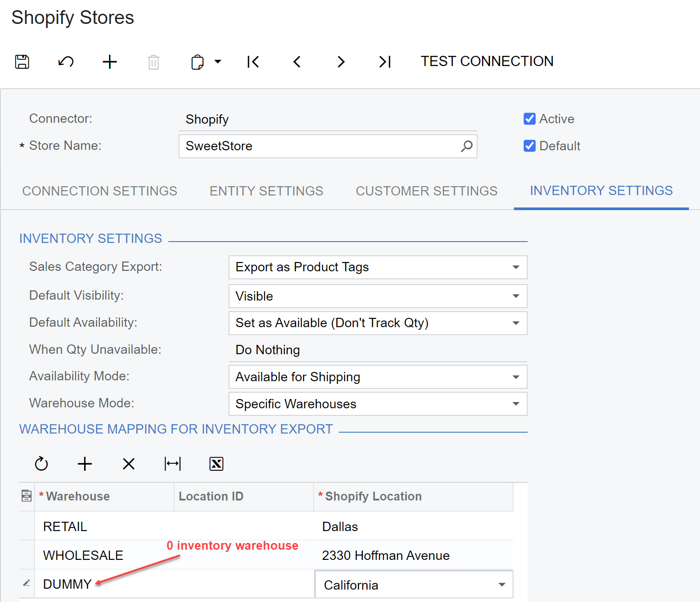Toggle the Active checkbox

click(529, 119)
